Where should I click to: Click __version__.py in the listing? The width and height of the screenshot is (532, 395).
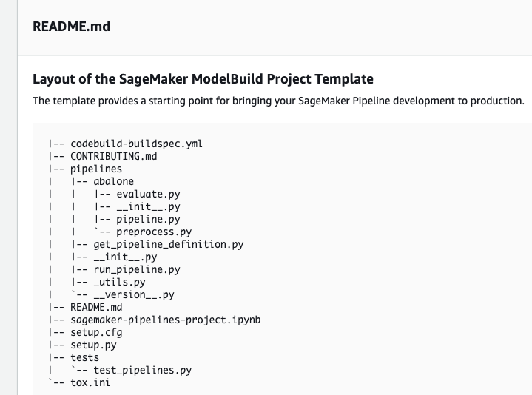[134, 294]
